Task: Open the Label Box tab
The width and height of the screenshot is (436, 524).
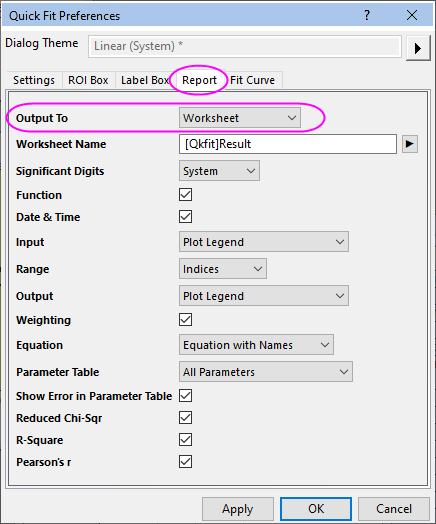Action: click(x=144, y=80)
